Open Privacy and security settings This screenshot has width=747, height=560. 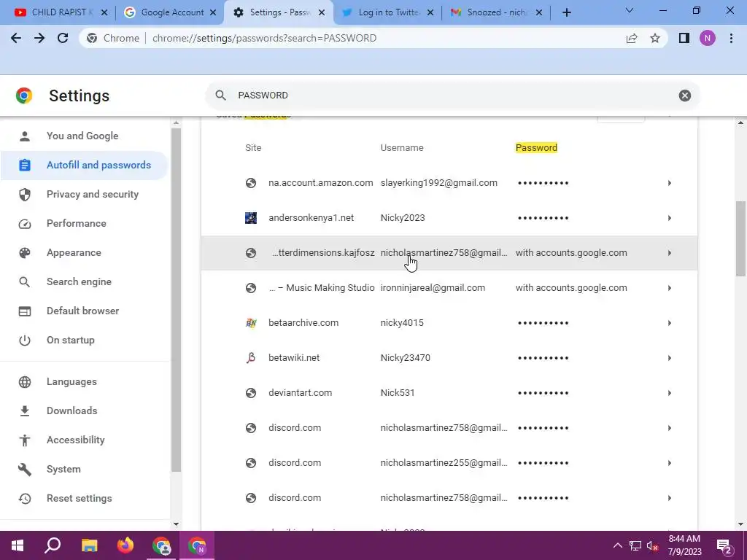coord(84,194)
